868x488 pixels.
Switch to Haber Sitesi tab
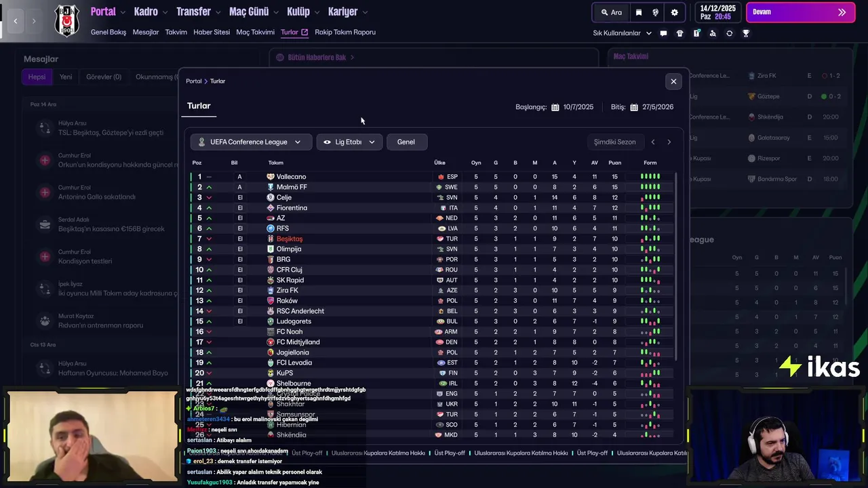(x=212, y=32)
